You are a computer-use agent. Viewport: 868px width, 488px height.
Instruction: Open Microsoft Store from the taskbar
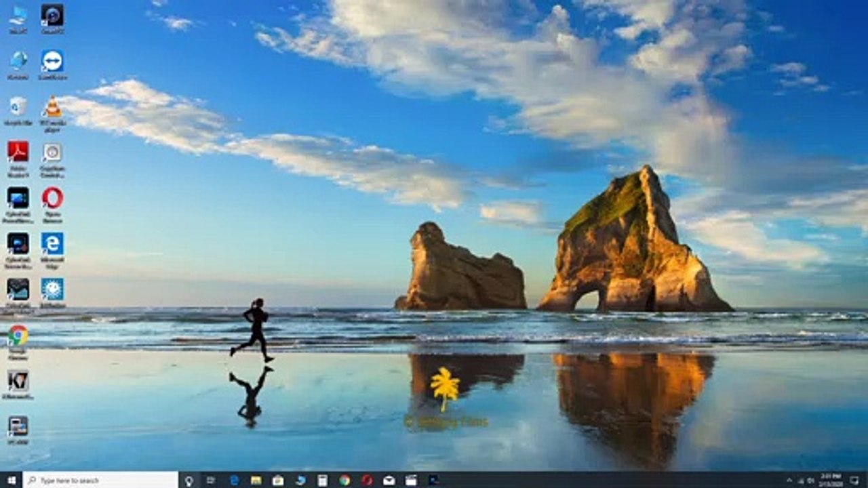tap(277, 480)
